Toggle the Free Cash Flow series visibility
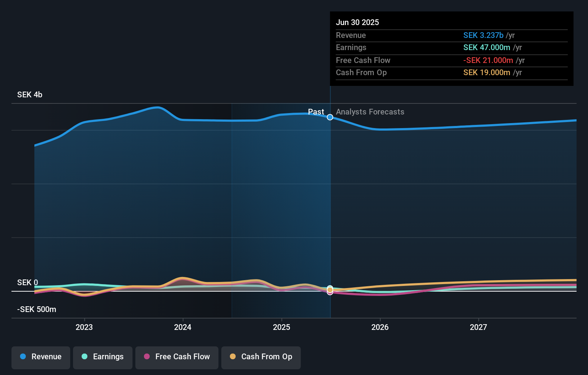This screenshot has height=375, width=588. (x=177, y=357)
